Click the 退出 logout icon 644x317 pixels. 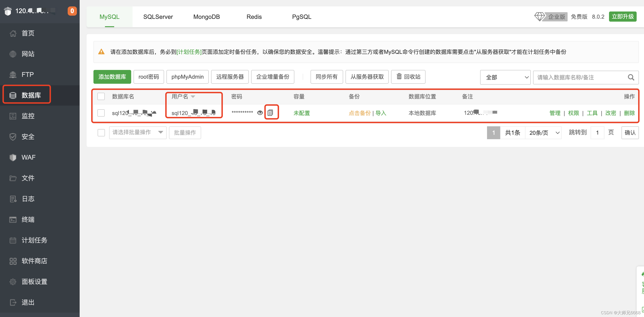click(13, 303)
